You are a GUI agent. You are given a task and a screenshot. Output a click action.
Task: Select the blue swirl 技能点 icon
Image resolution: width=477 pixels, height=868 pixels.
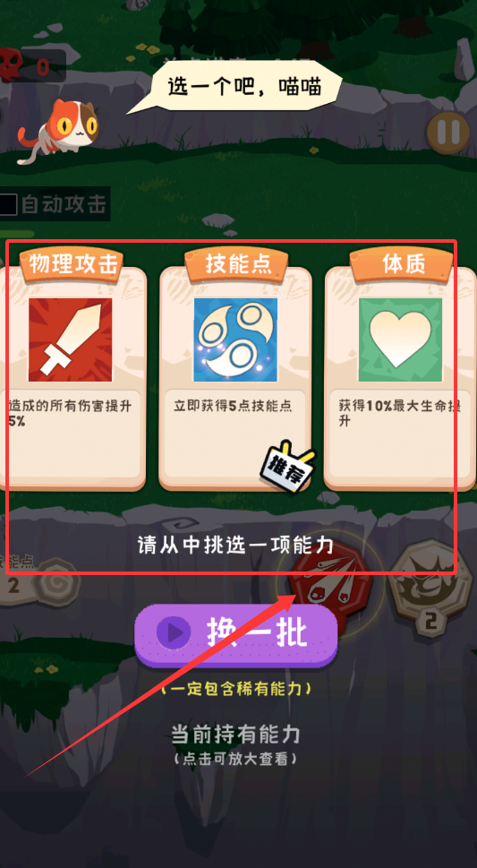pyautogui.click(x=235, y=339)
